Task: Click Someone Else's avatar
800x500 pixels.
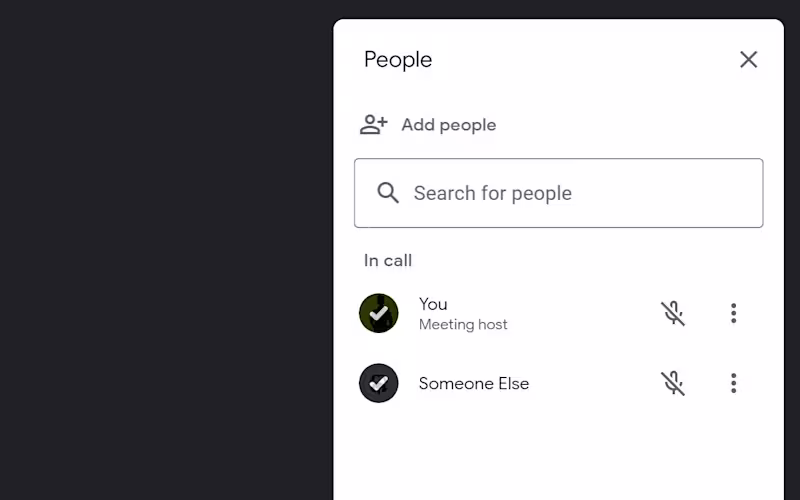Action: (x=379, y=383)
